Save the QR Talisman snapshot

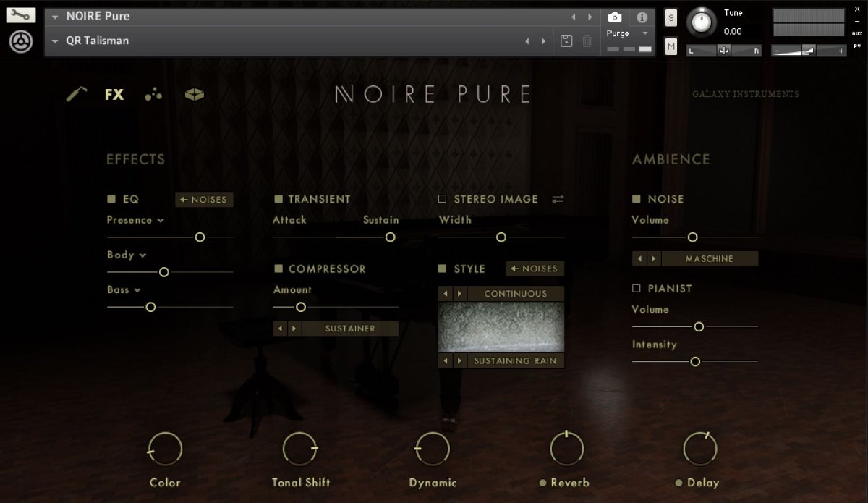tap(566, 41)
